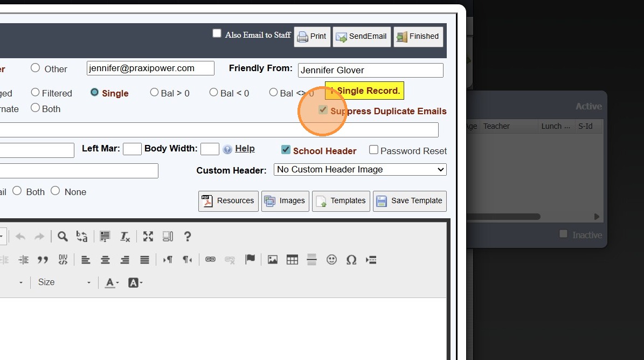Click the Redo arrow icon
Viewport: 644px width, 360px height.
39,237
